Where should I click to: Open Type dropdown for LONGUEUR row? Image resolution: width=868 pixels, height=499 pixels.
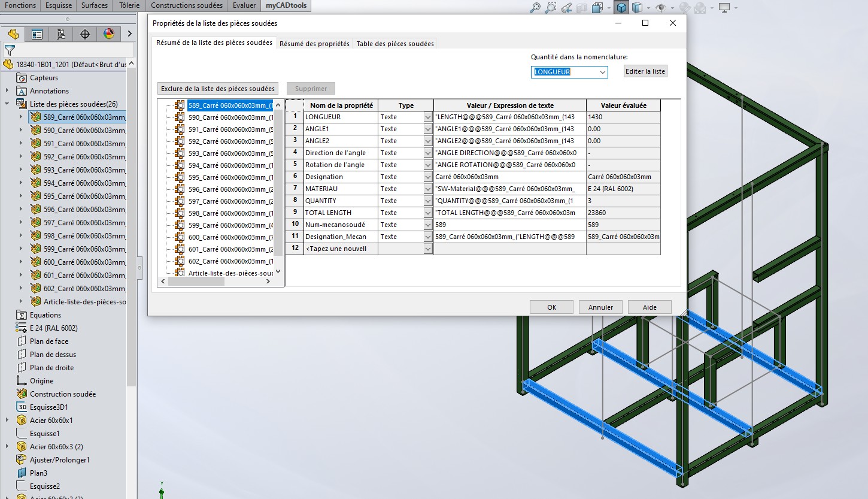click(428, 117)
